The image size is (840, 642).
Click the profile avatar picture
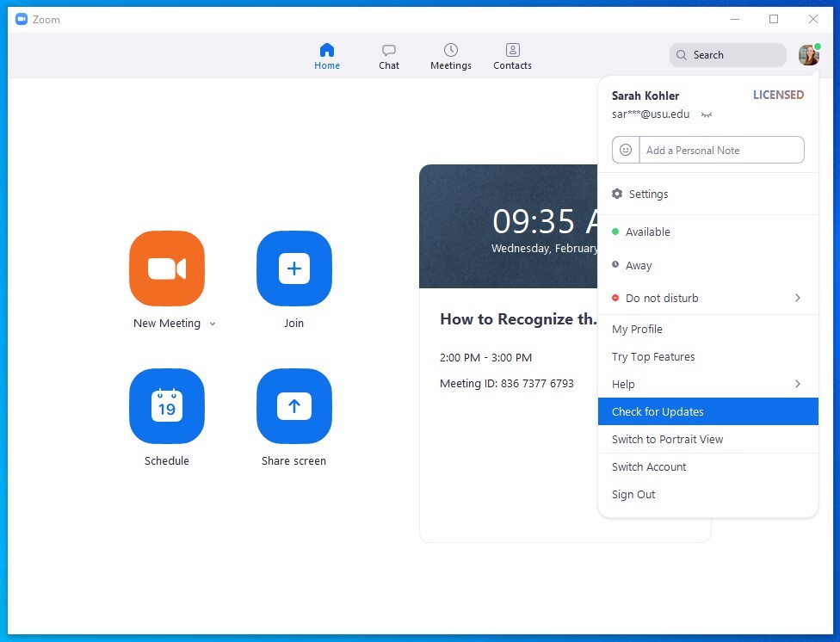[x=808, y=55]
